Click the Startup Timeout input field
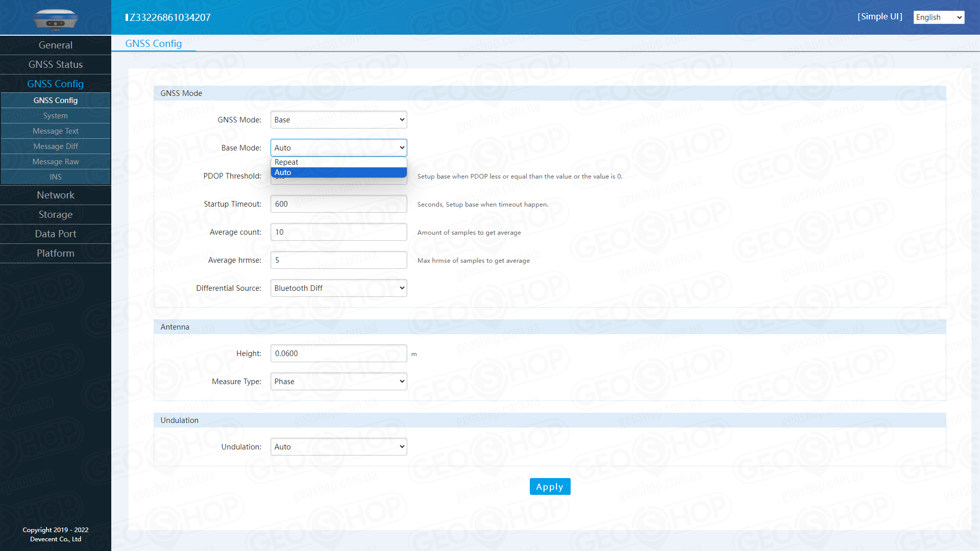This screenshot has width=980, height=551. (x=338, y=204)
